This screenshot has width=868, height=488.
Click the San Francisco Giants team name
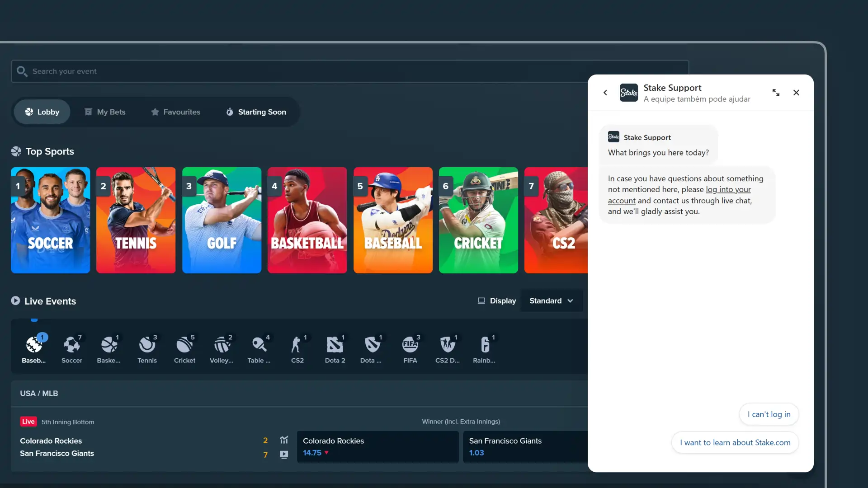tap(57, 454)
